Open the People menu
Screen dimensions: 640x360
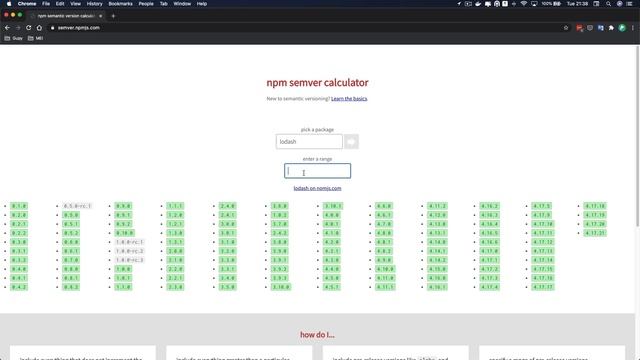(x=146, y=4)
